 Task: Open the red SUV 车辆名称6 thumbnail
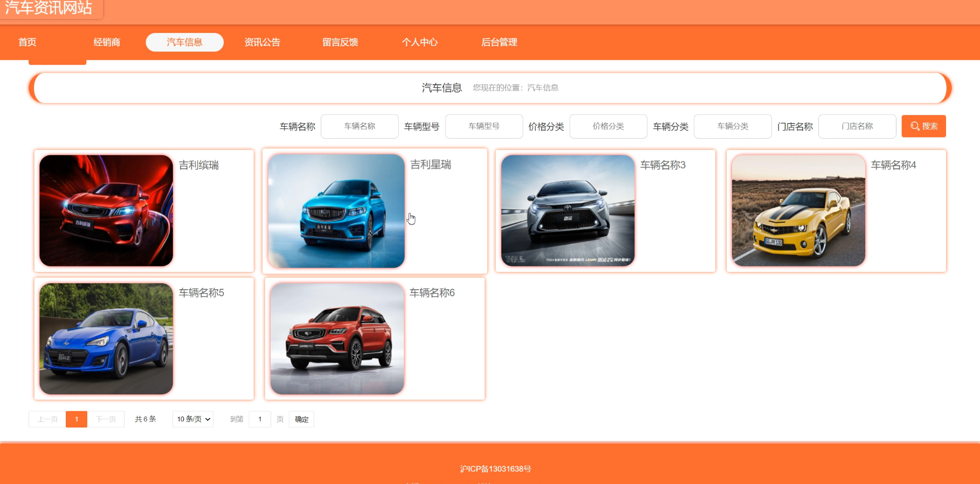(337, 339)
